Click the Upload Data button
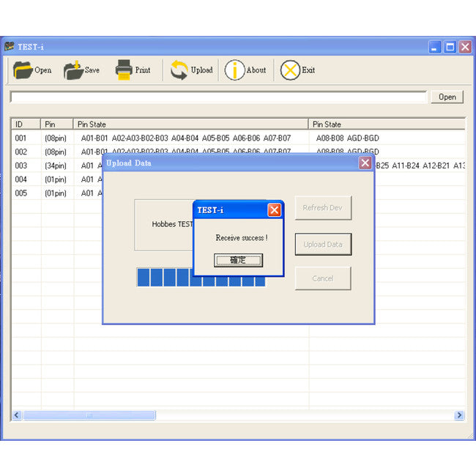Image resolution: width=476 pixels, height=476 pixels. pyautogui.click(x=323, y=245)
